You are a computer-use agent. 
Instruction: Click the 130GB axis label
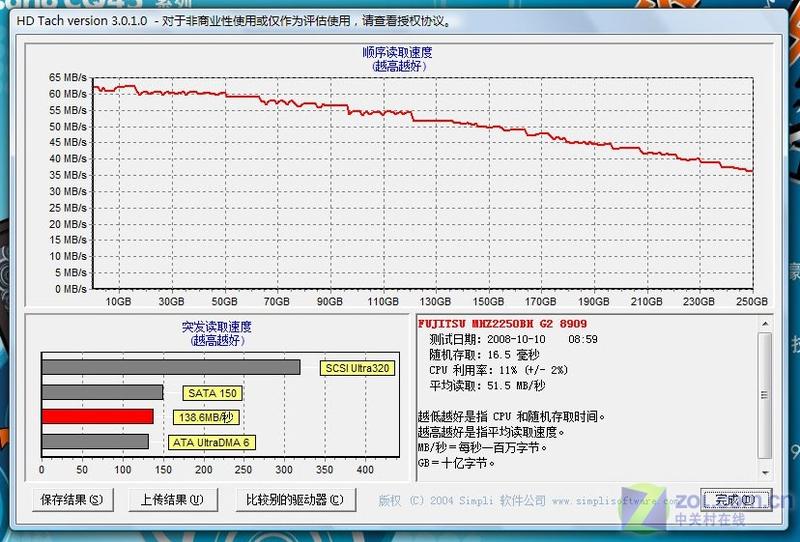[x=435, y=302]
